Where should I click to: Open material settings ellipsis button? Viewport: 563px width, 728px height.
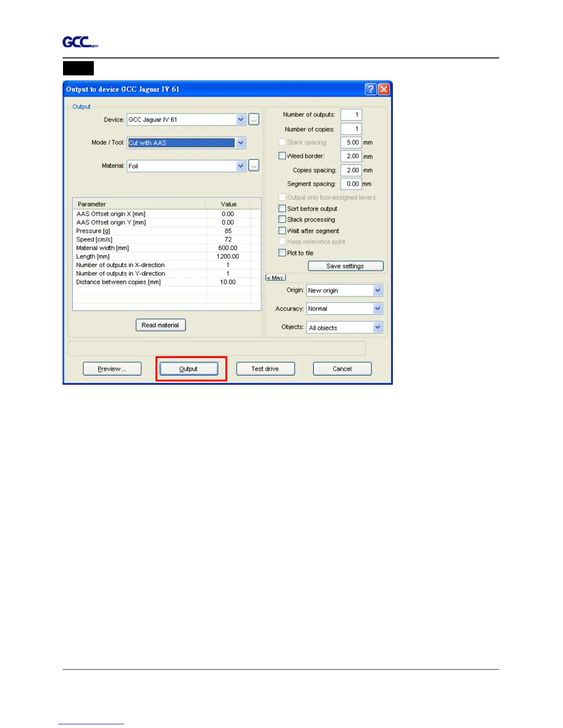pos(254,165)
